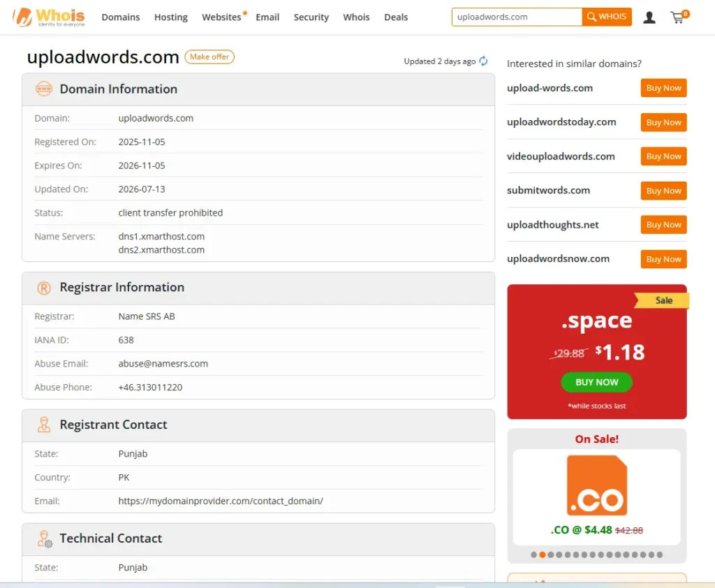
Task: Select the active orange carousel dot
Action: tap(542, 554)
